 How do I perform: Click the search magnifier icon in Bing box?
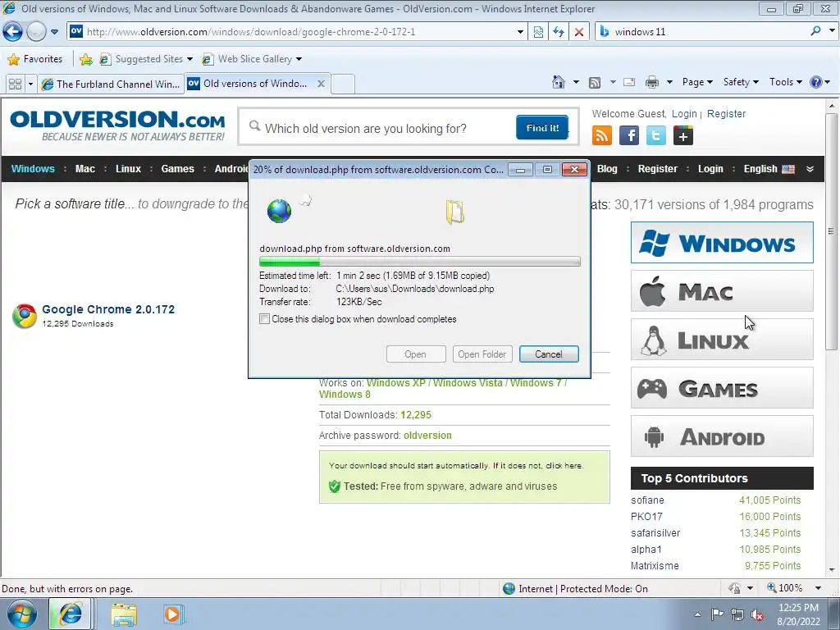tap(815, 31)
